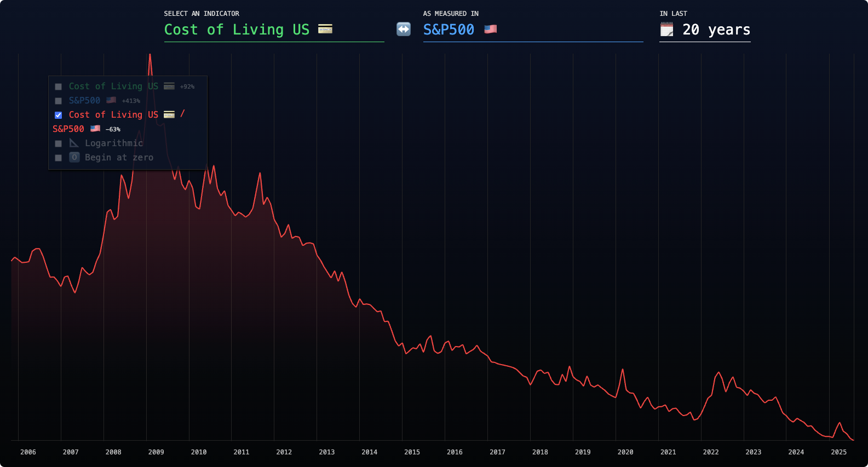This screenshot has height=467, width=868.
Task: Enable the S&P500 +413% series checkbox
Action: [x=59, y=101]
